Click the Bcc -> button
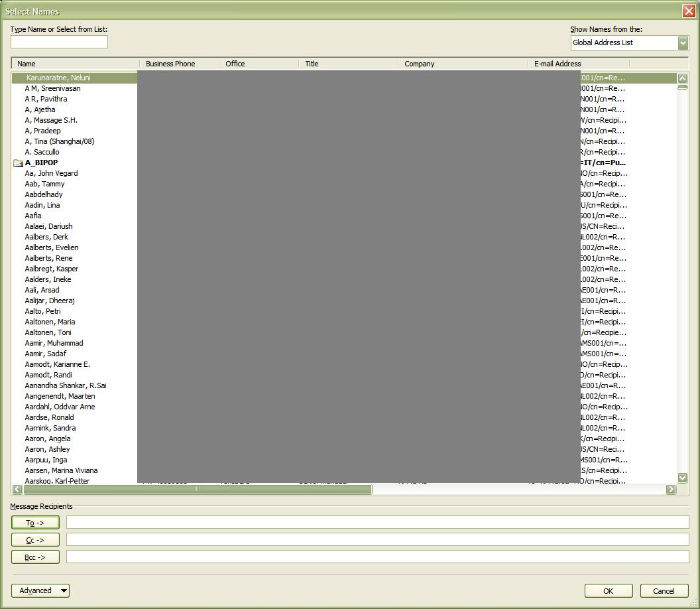 (35, 557)
